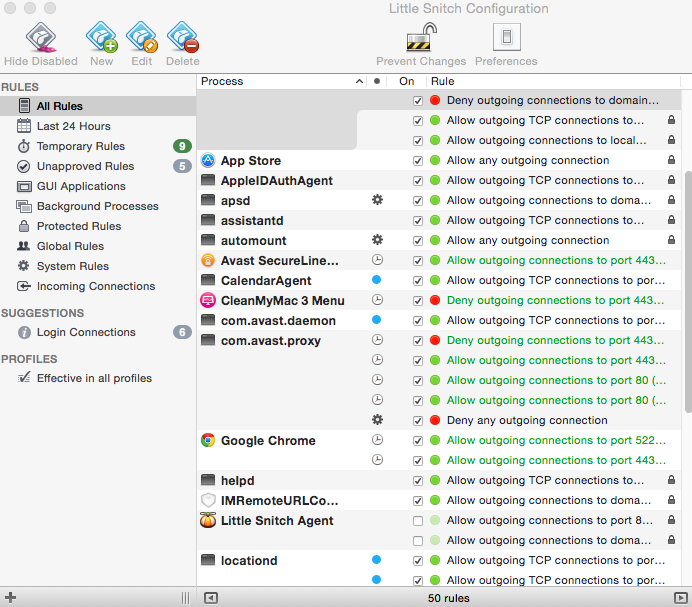This screenshot has width=692, height=607.
Task: Enable the first Little Snitch Agent rule checkbox
Action: [x=418, y=521]
